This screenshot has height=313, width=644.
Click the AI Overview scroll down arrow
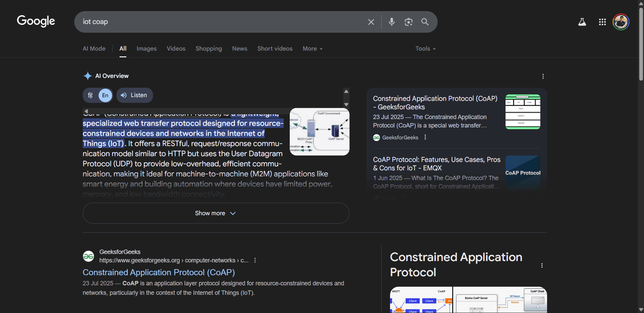click(346, 105)
